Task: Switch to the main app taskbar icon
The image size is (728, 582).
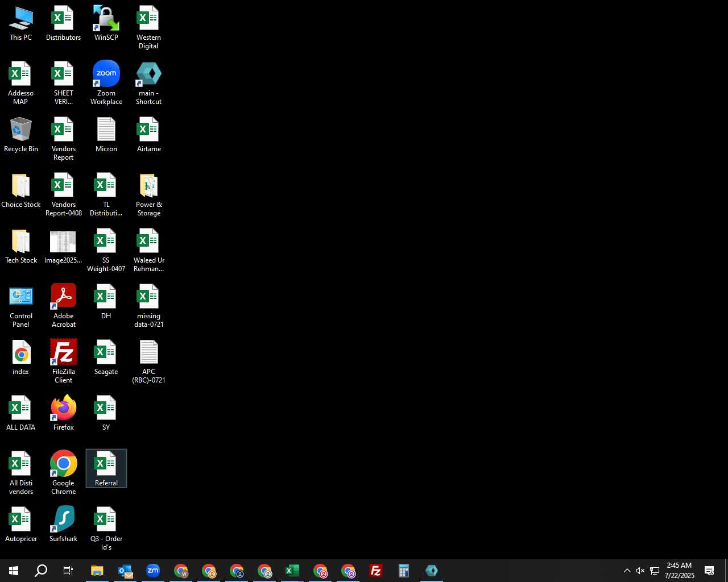Action: [432, 571]
